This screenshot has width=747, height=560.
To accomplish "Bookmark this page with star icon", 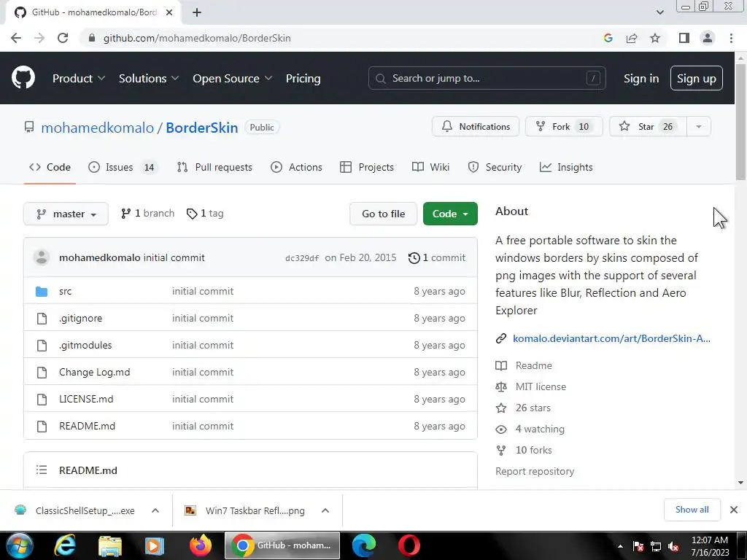I will [655, 38].
